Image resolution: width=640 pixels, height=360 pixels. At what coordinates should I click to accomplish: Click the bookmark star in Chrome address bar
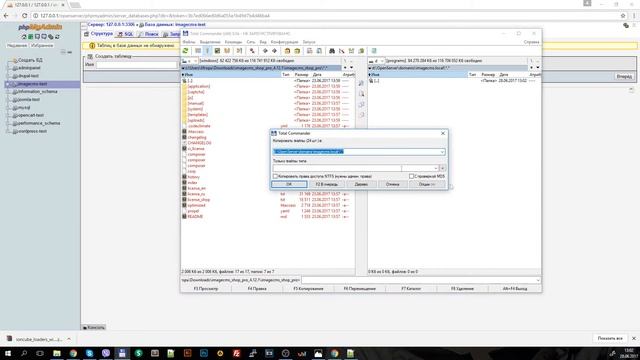pos(623,16)
